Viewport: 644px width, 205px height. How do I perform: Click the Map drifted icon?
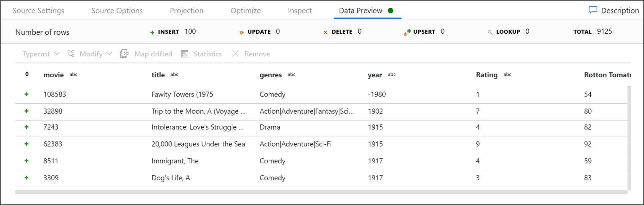click(x=125, y=54)
